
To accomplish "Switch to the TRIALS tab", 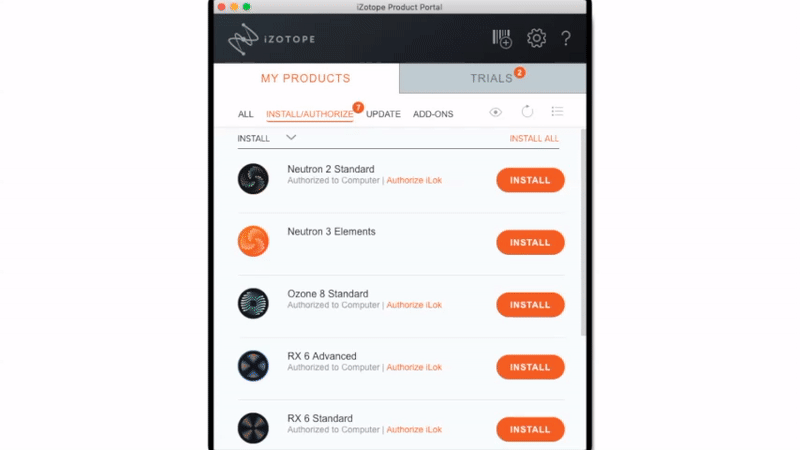I will tap(492, 78).
